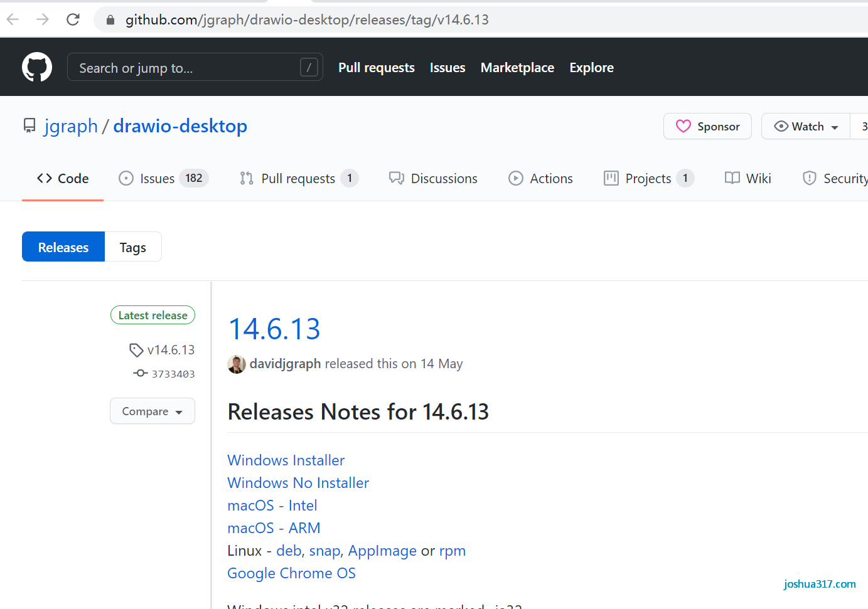
Task: Click the commit icon beside 3733403
Action: pos(141,373)
